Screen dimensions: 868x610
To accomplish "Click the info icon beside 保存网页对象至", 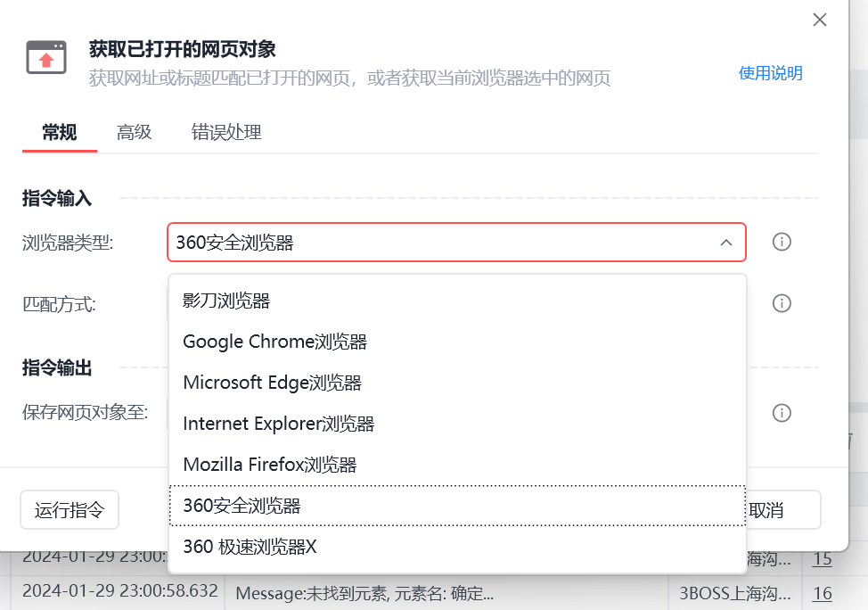I will click(781, 413).
